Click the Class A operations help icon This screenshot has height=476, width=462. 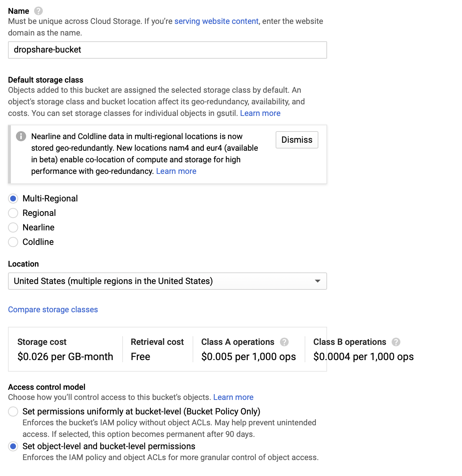tap(284, 342)
